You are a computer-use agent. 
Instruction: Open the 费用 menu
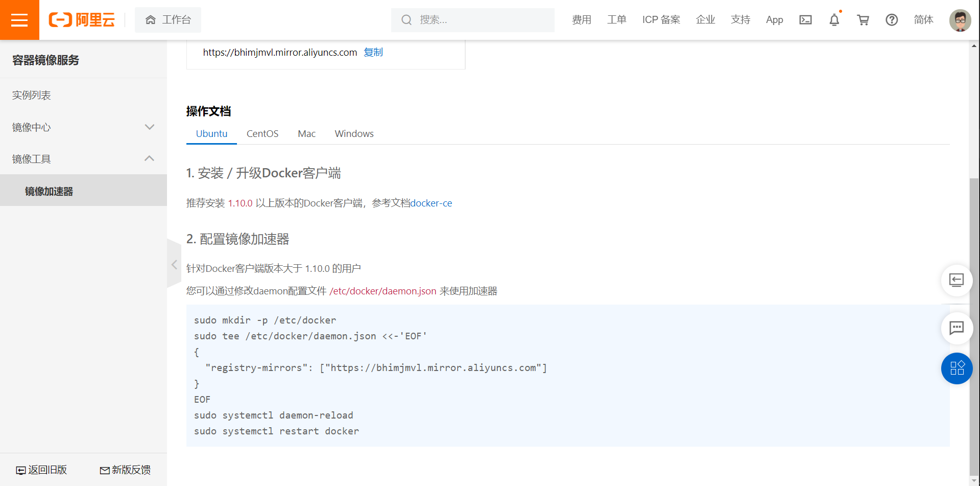(x=582, y=20)
